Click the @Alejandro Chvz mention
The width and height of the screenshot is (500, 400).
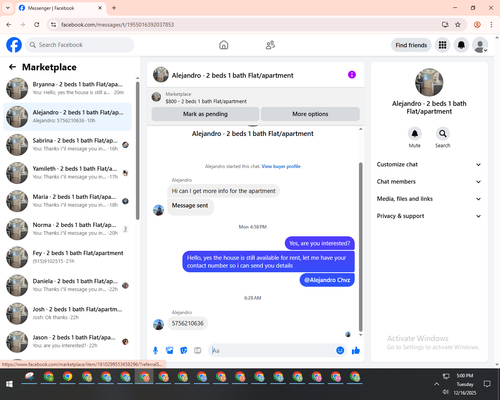click(x=327, y=280)
